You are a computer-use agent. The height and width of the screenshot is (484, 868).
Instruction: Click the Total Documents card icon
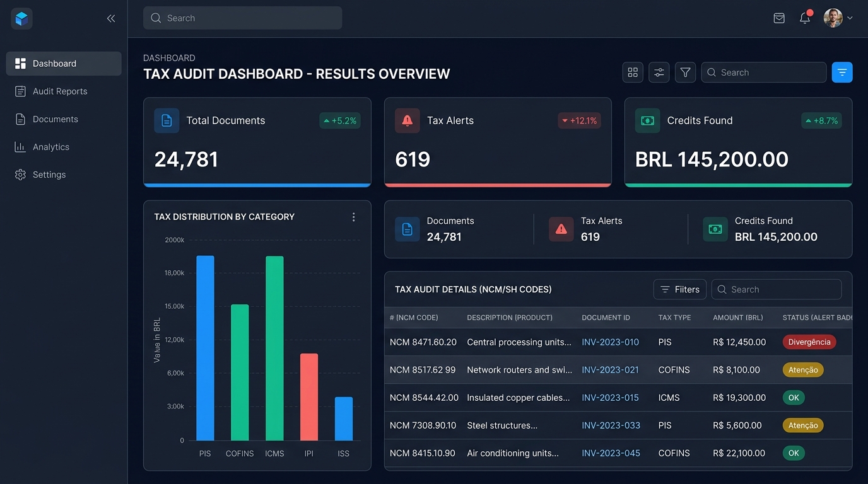[x=167, y=120]
